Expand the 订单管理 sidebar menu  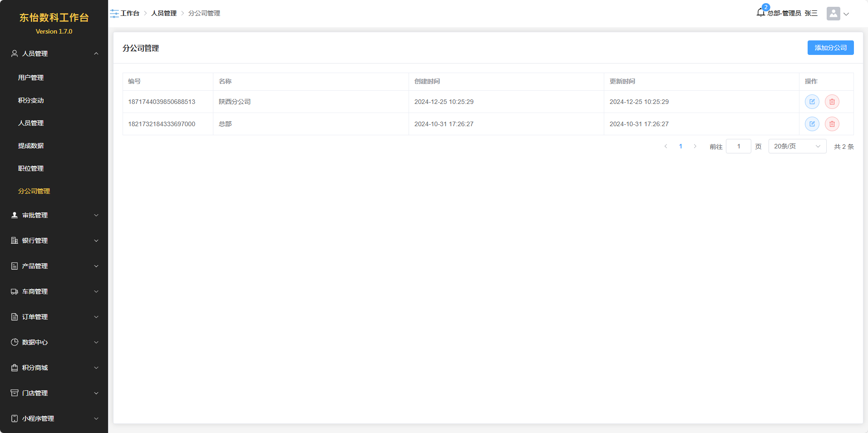point(54,317)
